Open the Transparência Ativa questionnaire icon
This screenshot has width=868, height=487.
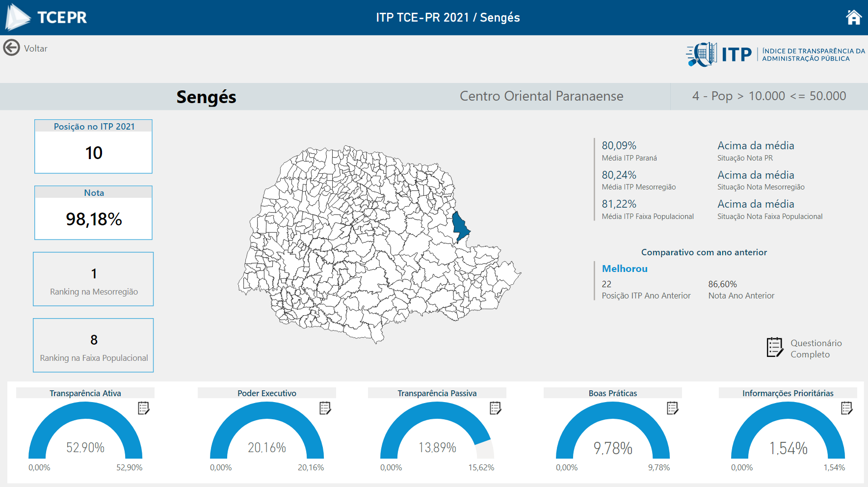click(x=144, y=408)
